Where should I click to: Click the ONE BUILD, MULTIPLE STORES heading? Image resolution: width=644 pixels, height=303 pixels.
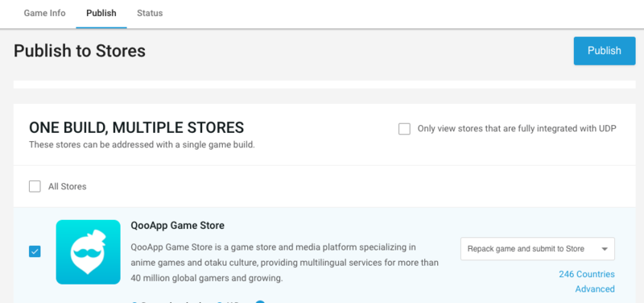(x=136, y=128)
